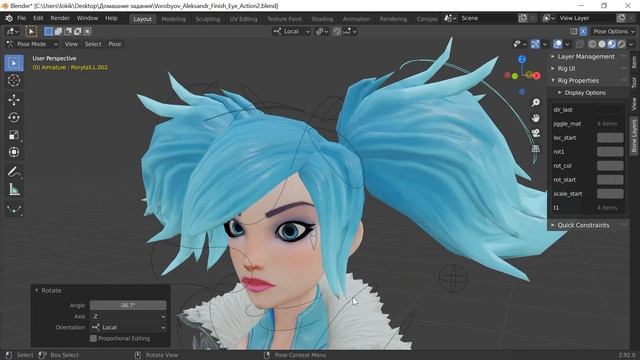Set selection mode to subtract
This screenshot has width=640, height=360.
(68, 31)
